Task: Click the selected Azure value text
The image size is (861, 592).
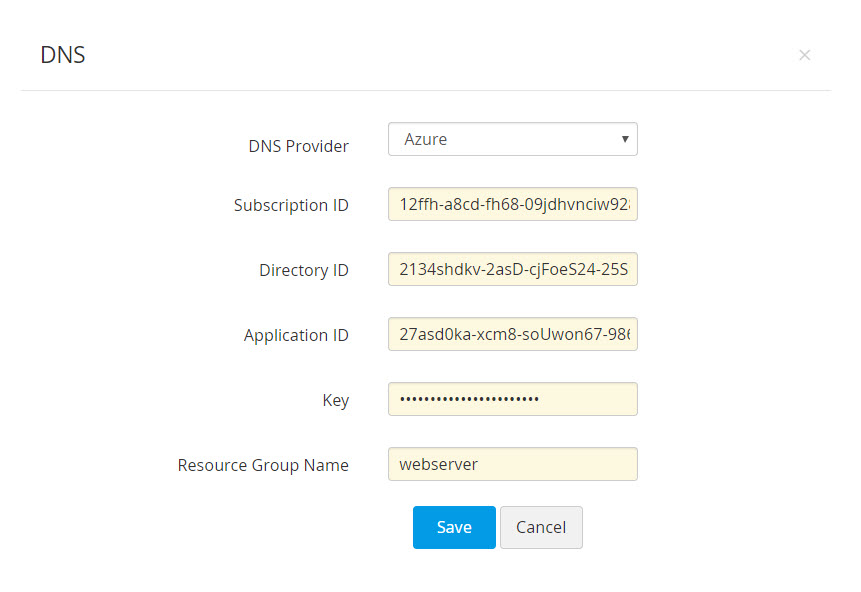Action: [x=426, y=139]
